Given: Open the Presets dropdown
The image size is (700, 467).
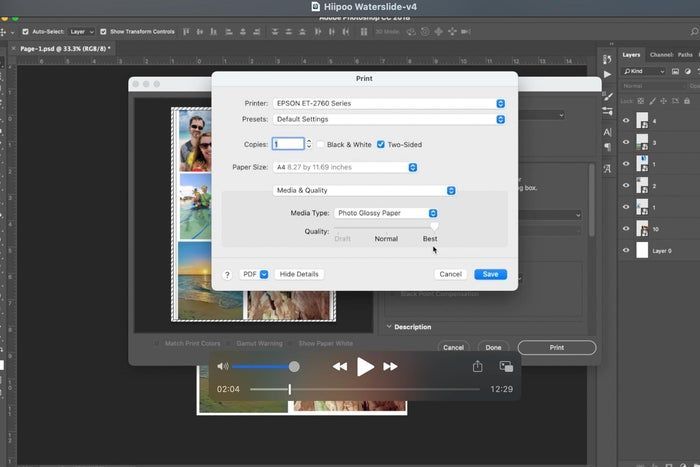Looking at the screenshot, I should 389,119.
